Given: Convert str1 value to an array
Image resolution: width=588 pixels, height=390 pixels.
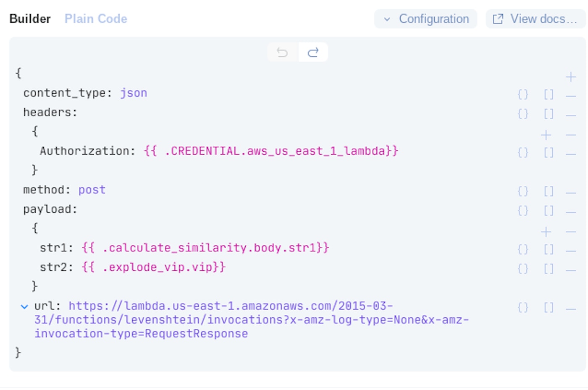Looking at the screenshot, I should click(549, 250).
